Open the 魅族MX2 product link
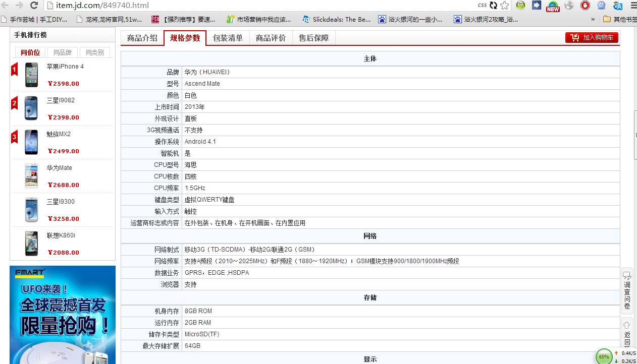The height and width of the screenshot is (364, 637). [59, 134]
